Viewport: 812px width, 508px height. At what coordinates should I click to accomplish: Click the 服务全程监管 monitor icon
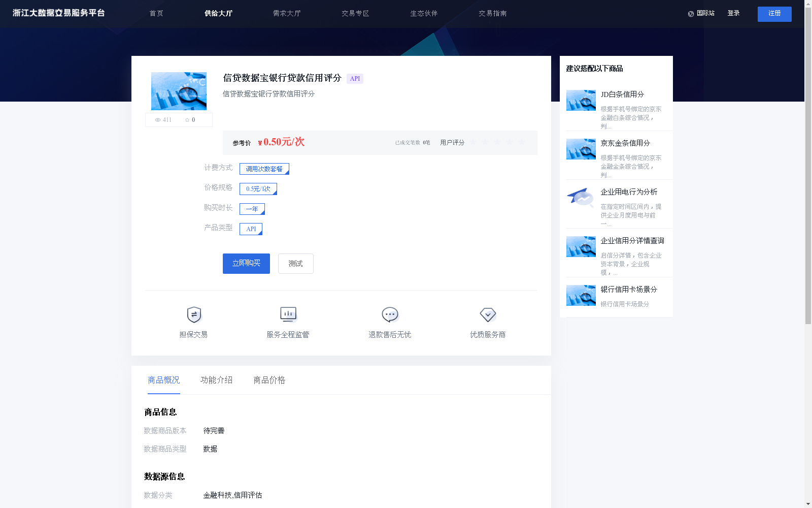tap(288, 315)
